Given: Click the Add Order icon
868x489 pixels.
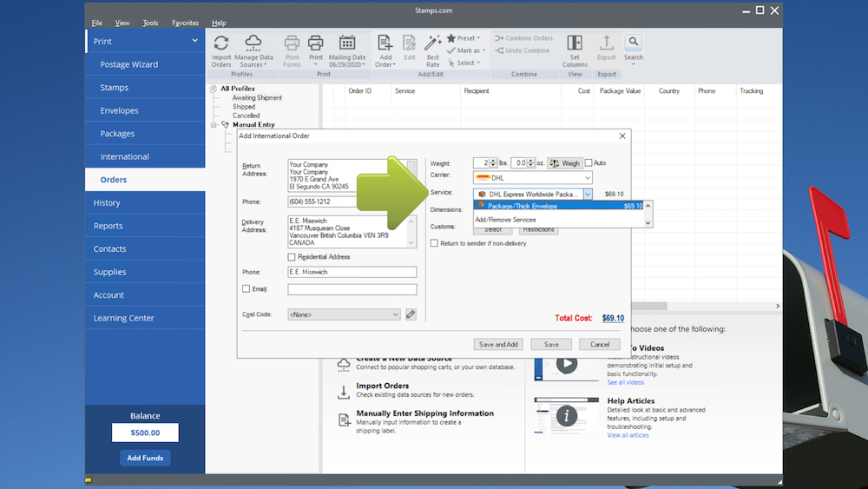Looking at the screenshot, I should click(385, 43).
